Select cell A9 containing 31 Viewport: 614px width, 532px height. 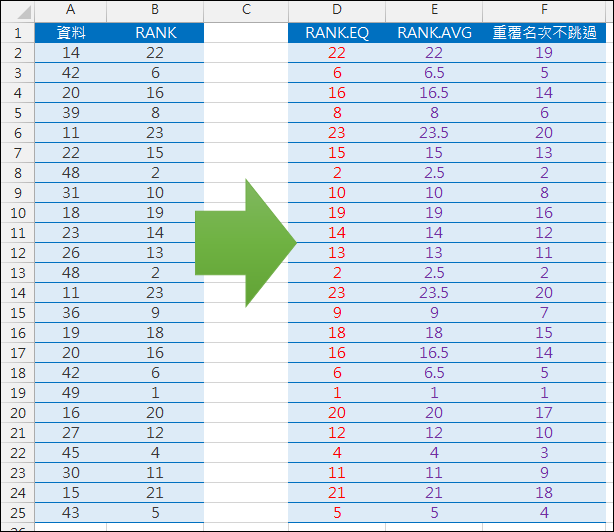70,193
